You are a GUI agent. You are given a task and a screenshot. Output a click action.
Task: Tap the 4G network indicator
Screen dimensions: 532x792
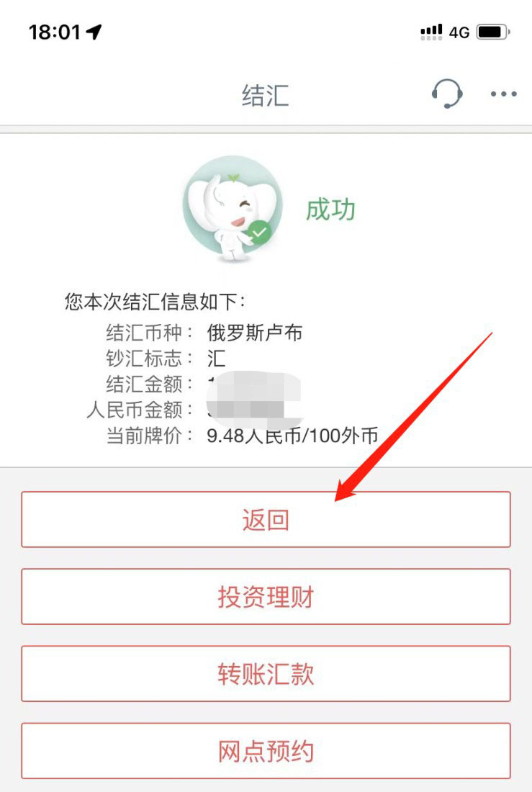(x=459, y=33)
